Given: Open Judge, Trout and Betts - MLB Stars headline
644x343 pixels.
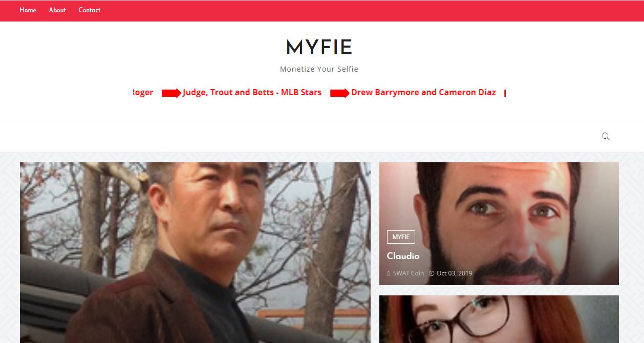Looking at the screenshot, I should click(252, 93).
